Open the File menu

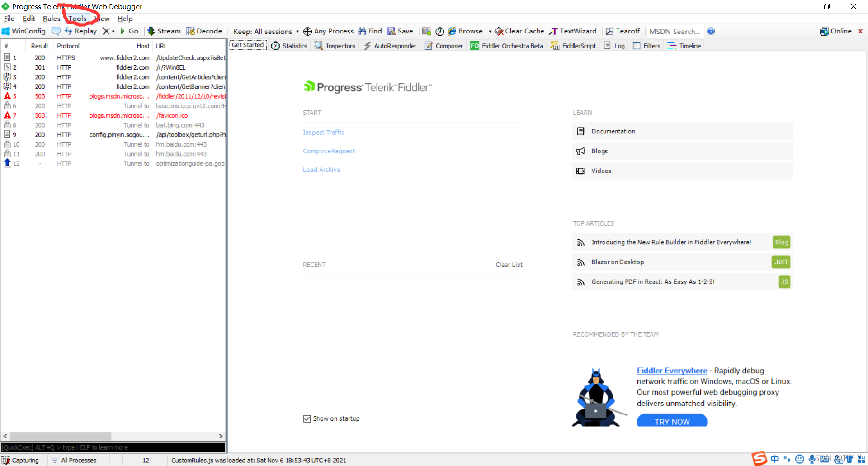(x=9, y=19)
